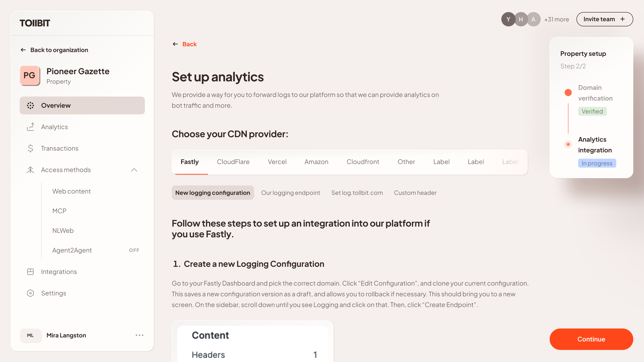This screenshot has width=644, height=362.
Task: Select the Domain verification step indicator dot
Action: 568,93
